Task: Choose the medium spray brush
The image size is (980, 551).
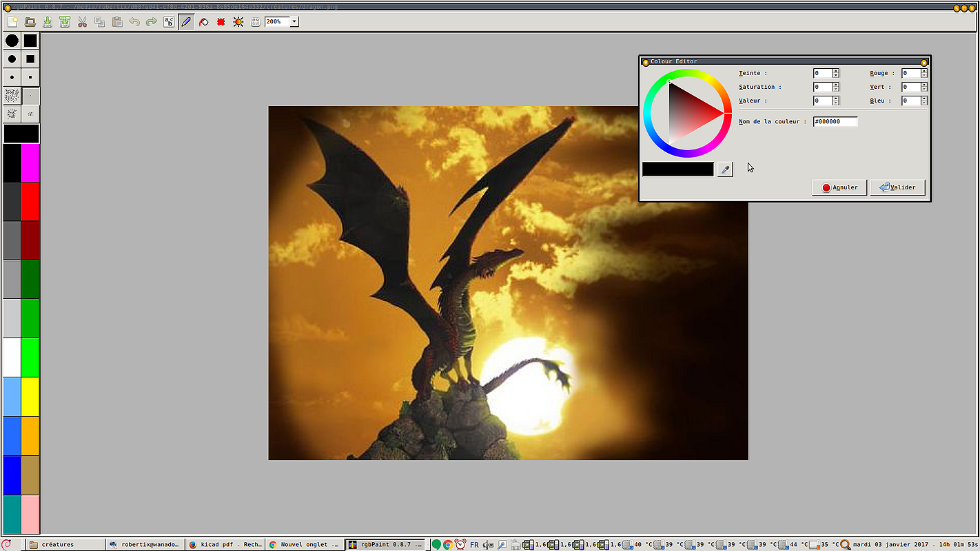Action: tap(12, 114)
